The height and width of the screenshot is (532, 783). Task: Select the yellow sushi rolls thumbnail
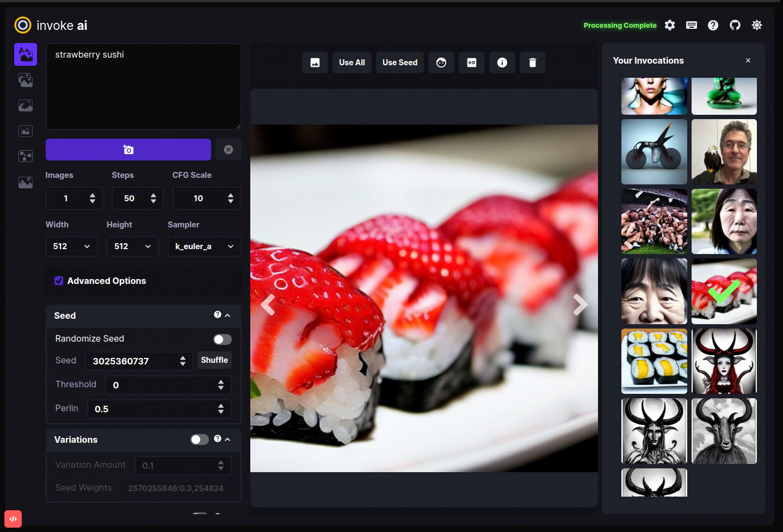tap(654, 361)
